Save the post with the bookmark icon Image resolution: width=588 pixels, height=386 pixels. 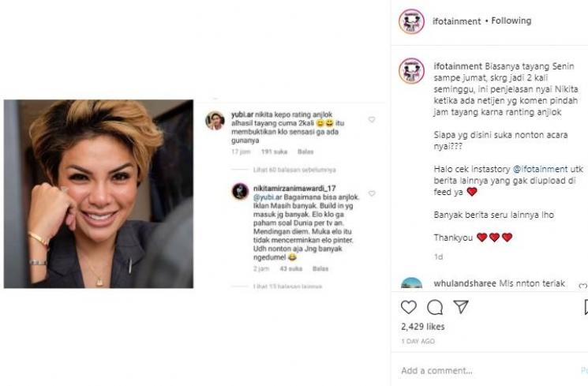pos(585,307)
